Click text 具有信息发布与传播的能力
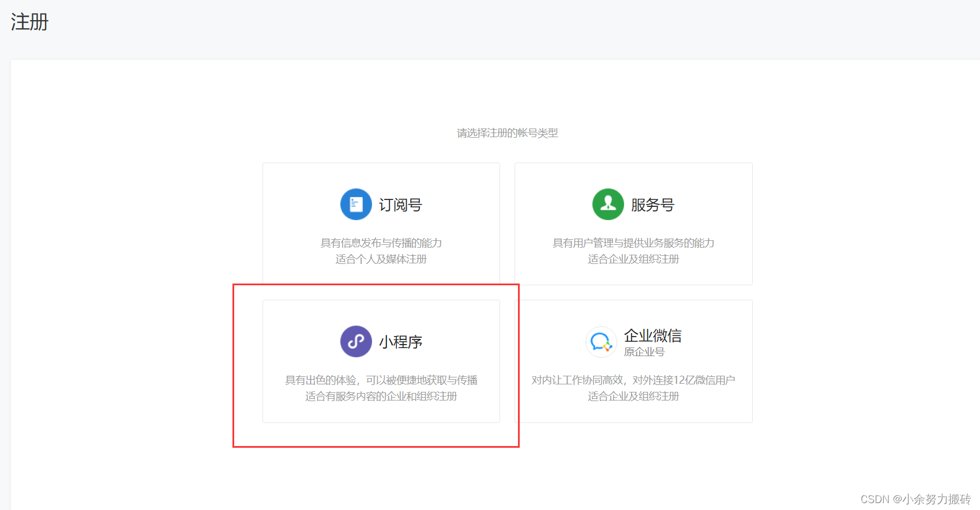The width and height of the screenshot is (980, 510). (x=381, y=243)
